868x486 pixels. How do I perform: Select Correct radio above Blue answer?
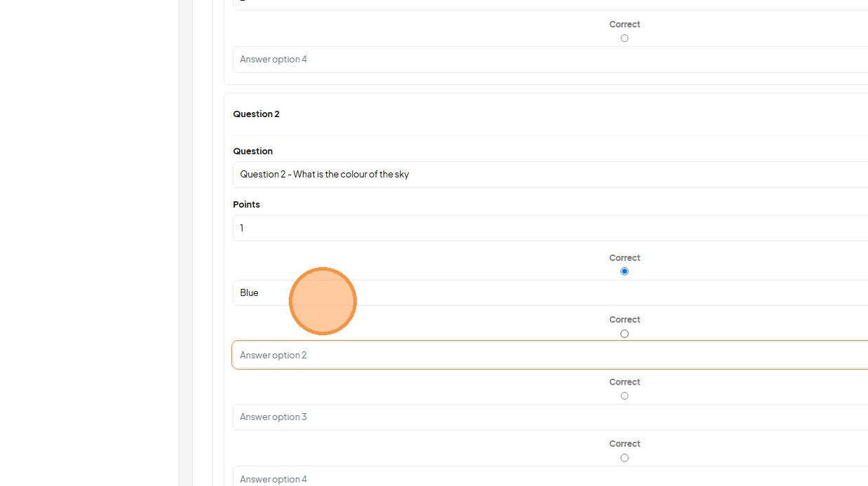pos(624,271)
